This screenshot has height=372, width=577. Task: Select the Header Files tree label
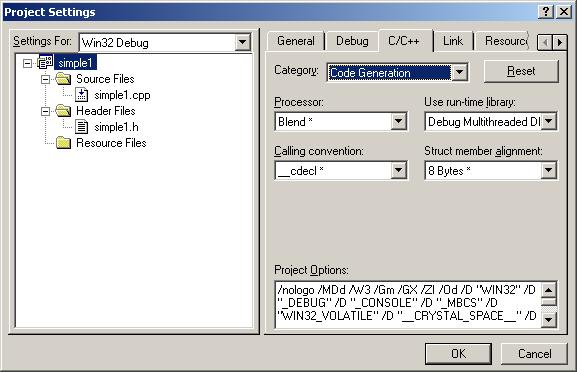pyautogui.click(x=106, y=111)
